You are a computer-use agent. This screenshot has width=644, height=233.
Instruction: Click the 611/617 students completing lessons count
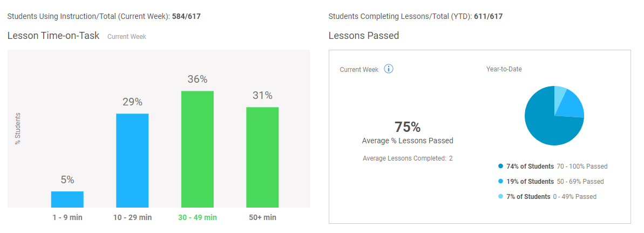pyautogui.click(x=489, y=16)
